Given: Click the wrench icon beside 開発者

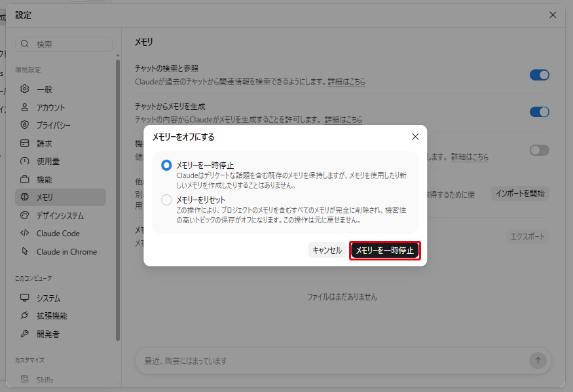Looking at the screenshot, I should pos(24,334).
